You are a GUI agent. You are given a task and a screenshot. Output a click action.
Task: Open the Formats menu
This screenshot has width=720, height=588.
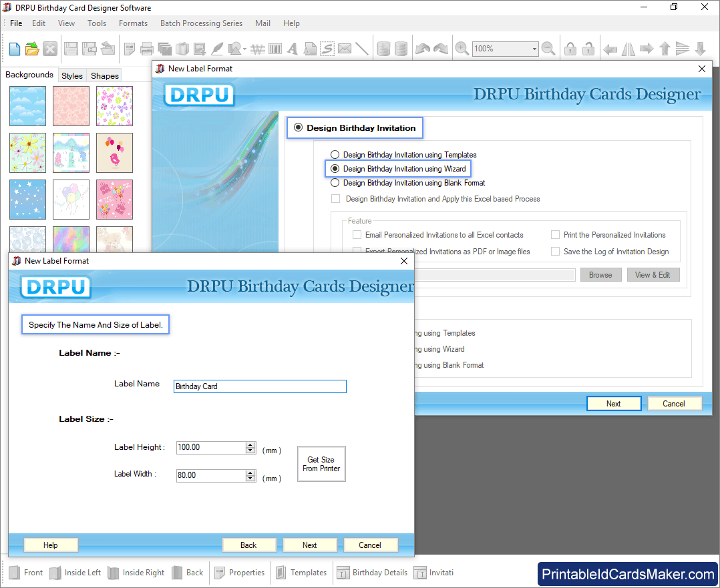click(x=133, y=23)
